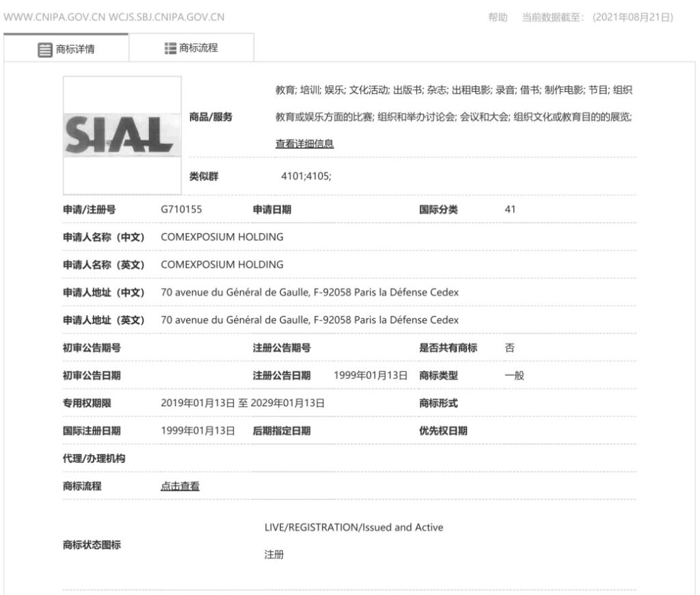Click the data cutoff date 2021年08月21日
The height and width of the screenshot is (595, 700).
coord(633,17)
